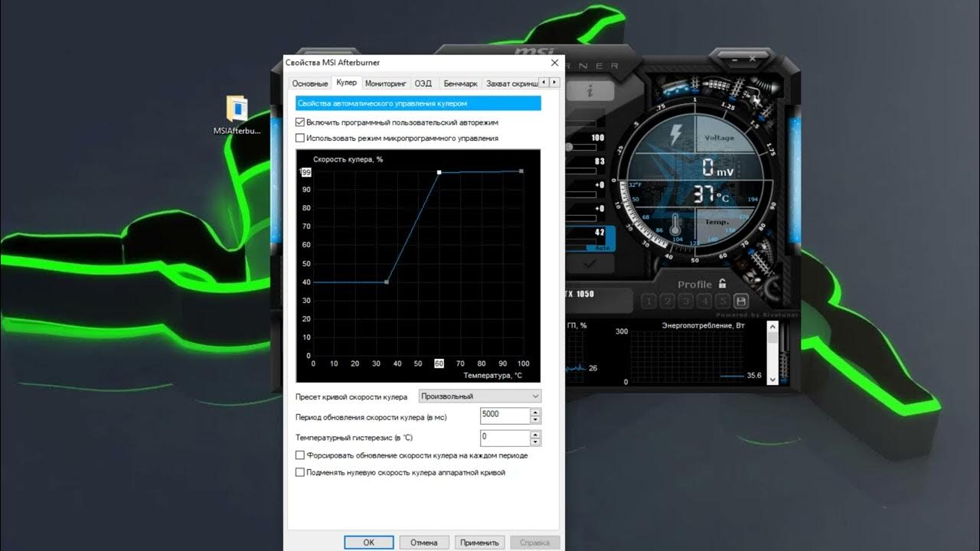Image resolution: width=980 pixels, height=551 pixels.
Task: Click the OK button
Action: [x=368, y=542]
